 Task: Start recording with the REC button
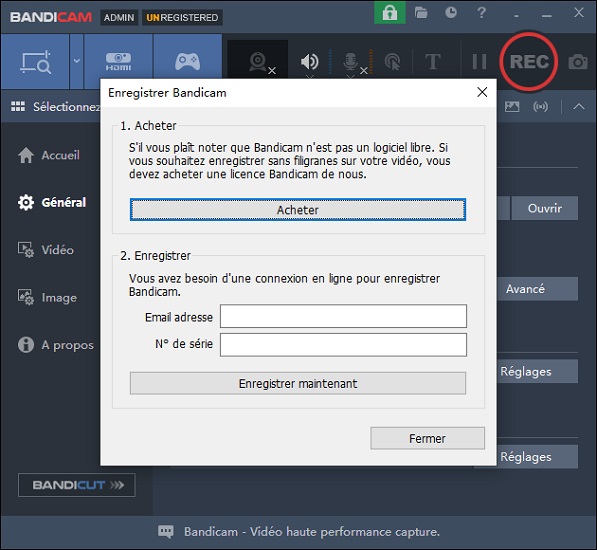point(529,62)
